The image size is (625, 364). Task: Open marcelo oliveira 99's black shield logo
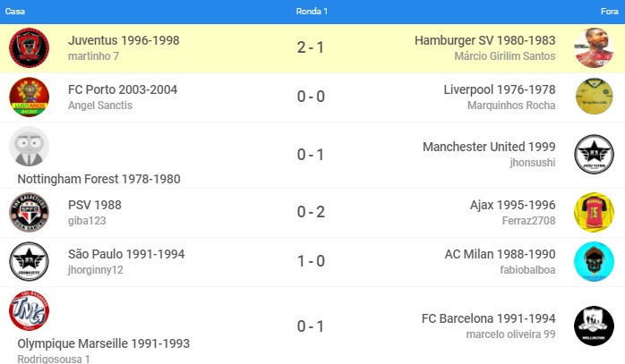(594, 326)
